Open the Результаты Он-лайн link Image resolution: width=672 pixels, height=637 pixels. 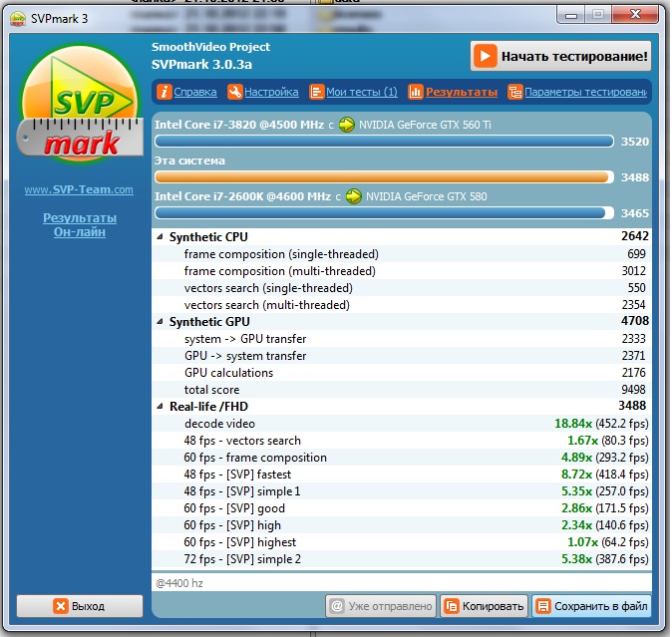80,224
